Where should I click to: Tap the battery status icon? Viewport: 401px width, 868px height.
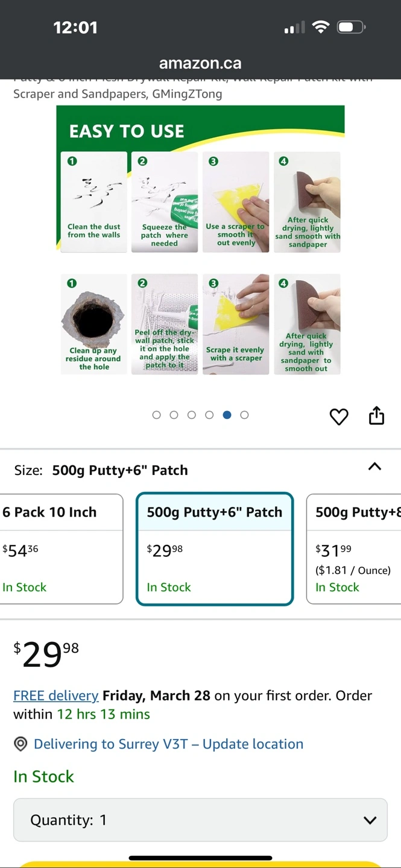point(351,27)
